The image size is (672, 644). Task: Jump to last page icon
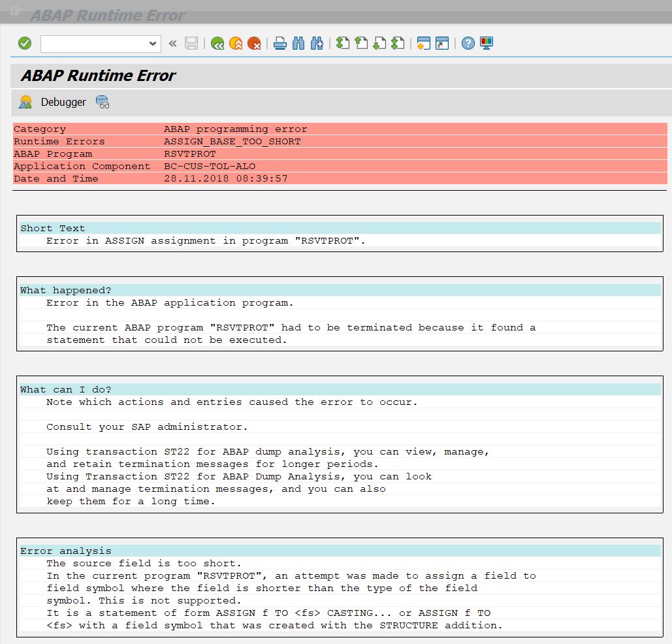pyautogui.click(x=398, y=43)
